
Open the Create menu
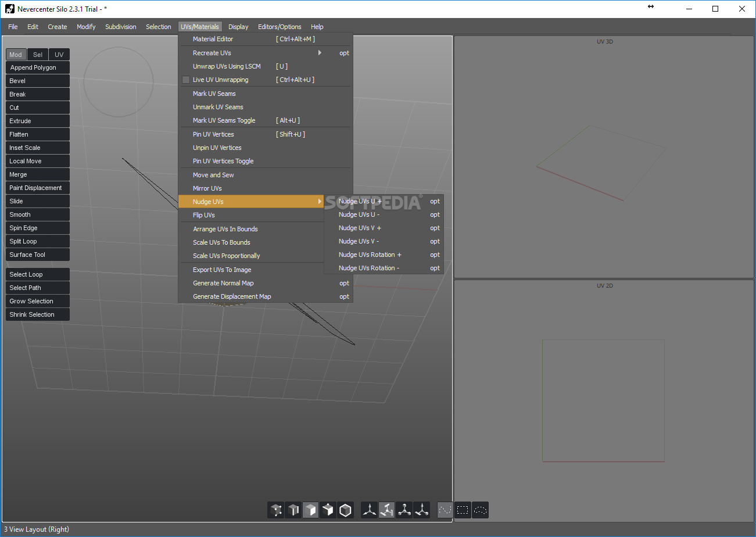(58, 27)
